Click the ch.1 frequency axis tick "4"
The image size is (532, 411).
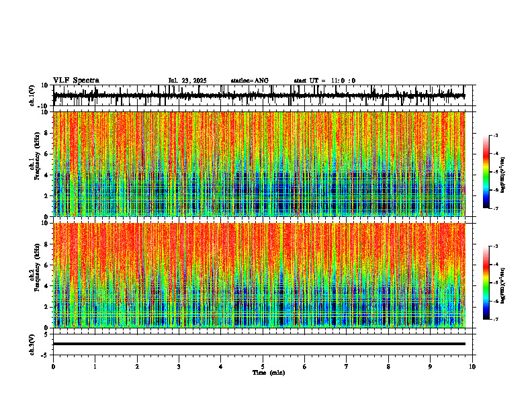click(46, 175)
